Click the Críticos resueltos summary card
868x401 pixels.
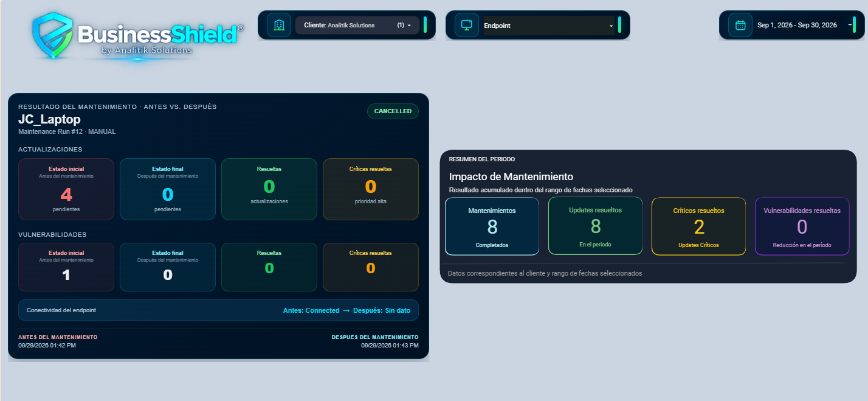point(698,226)
